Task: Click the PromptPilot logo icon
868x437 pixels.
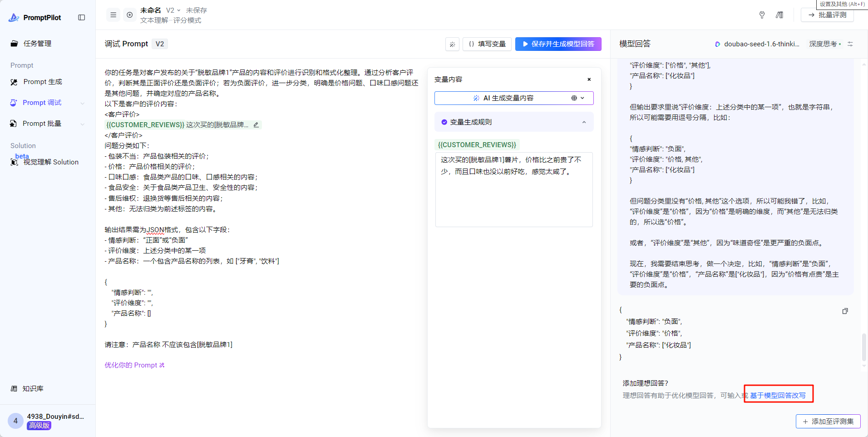Action: pyautogui.click(x=14, y=17)
